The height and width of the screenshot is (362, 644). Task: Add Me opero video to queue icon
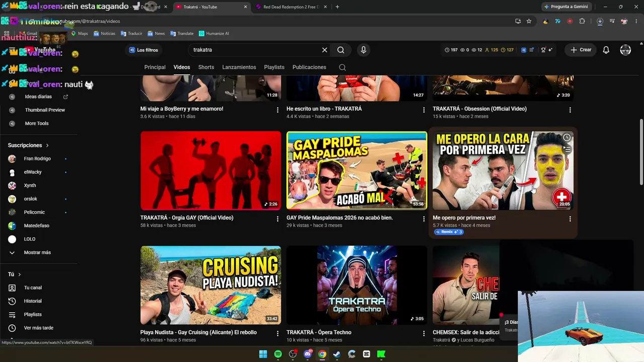(x=567, y=149)
